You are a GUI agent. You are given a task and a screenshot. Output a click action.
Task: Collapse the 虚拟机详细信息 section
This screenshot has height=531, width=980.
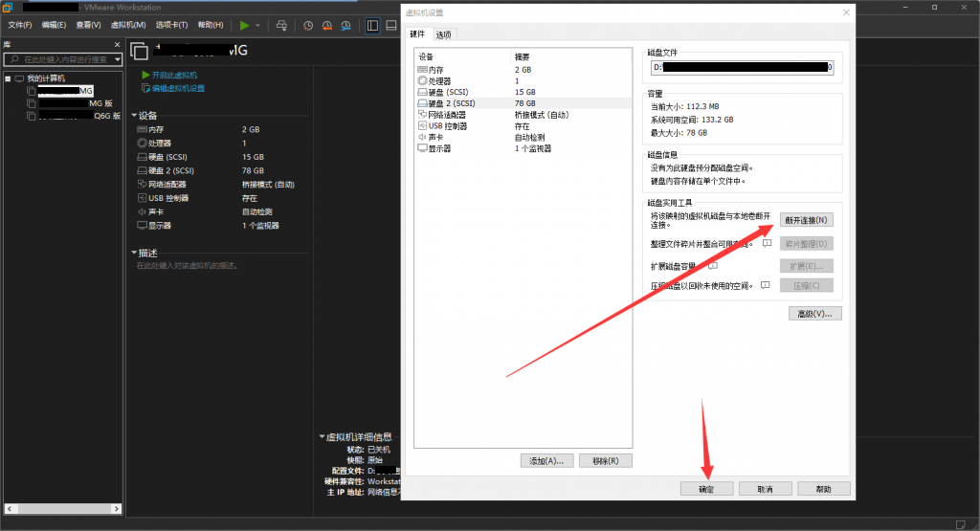(x=322, y=436)
